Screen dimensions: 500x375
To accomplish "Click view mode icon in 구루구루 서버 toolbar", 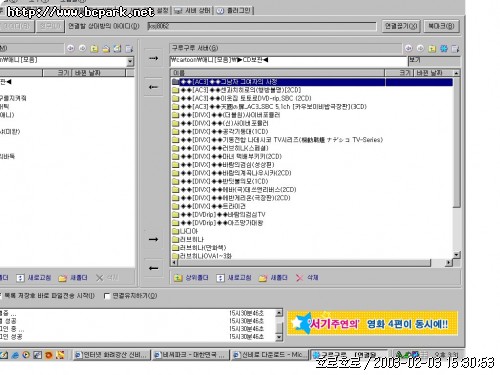I will (455, 49).
